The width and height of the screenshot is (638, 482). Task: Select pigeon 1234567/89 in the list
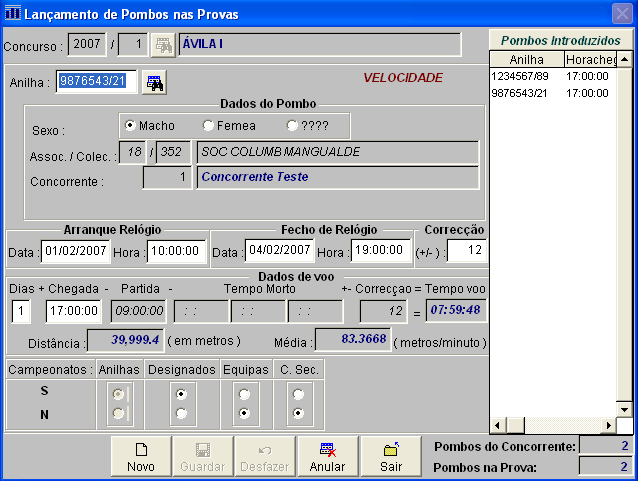[525, 76]
